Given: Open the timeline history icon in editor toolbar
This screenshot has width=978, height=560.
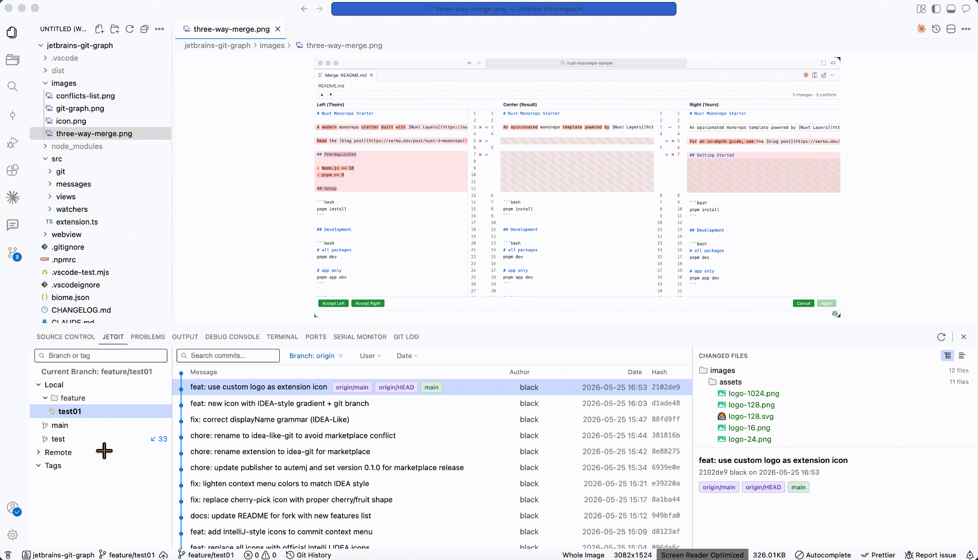Looking at the screenshot, I should pos(936,29).
